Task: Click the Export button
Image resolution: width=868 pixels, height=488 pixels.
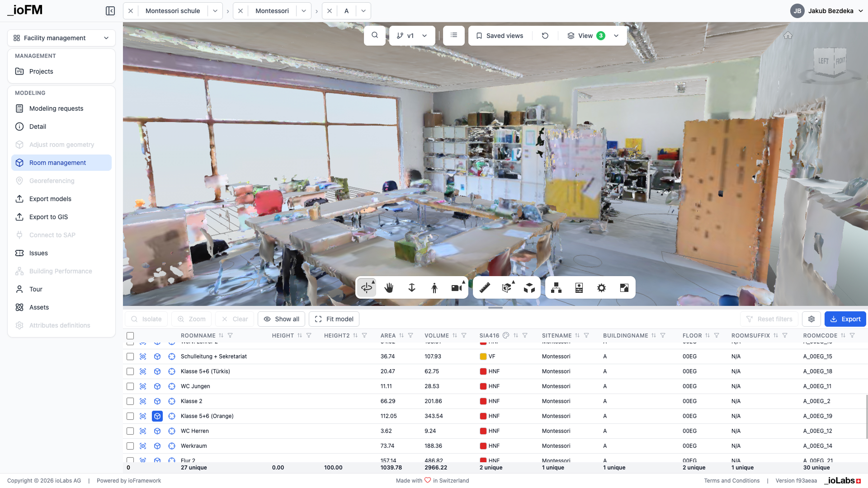Action: point(845,319)
